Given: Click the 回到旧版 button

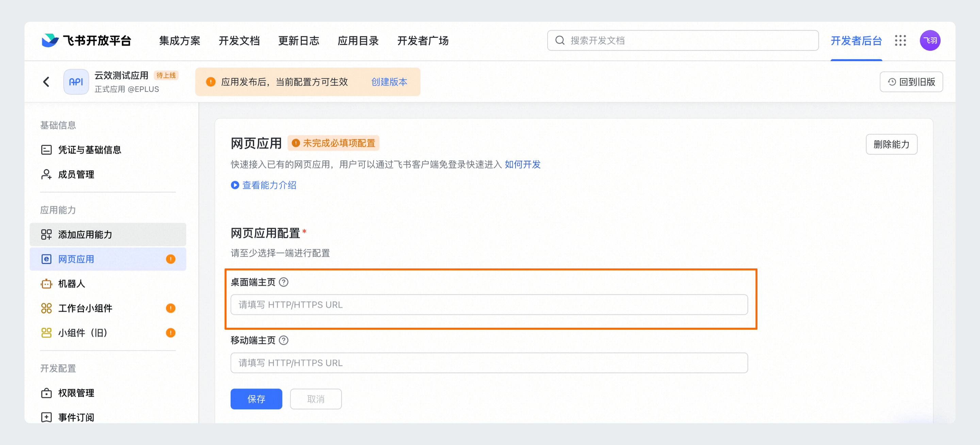Looking at the screenshot, I should point(912,82).
